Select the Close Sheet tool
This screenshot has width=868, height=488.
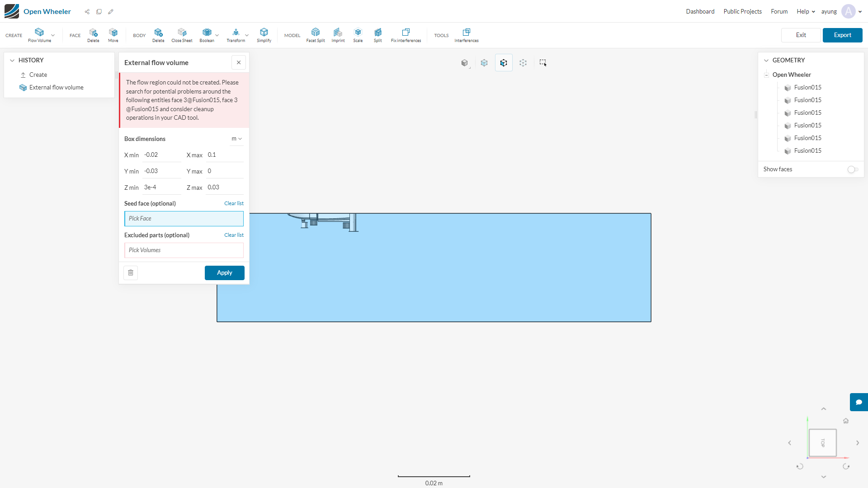[182, 33]
